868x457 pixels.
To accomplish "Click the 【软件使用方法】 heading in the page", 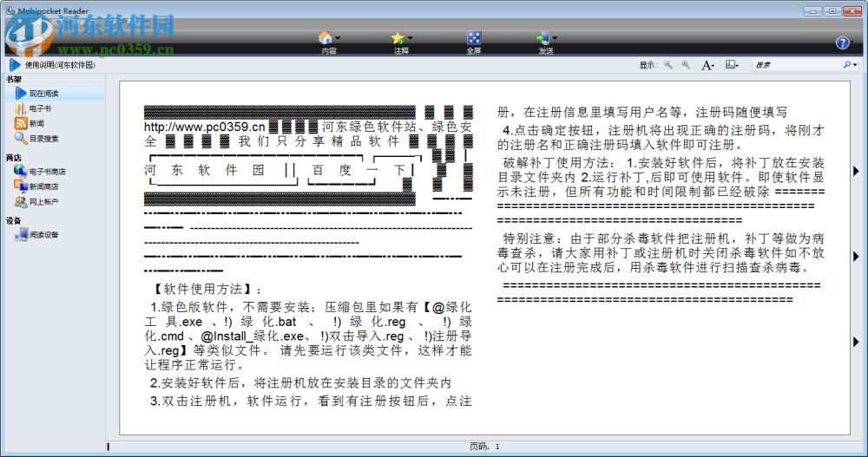I will (204, 290).
